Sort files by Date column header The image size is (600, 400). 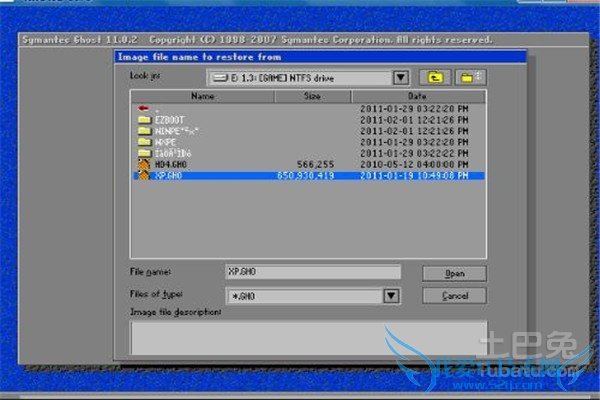click(417, 96)
